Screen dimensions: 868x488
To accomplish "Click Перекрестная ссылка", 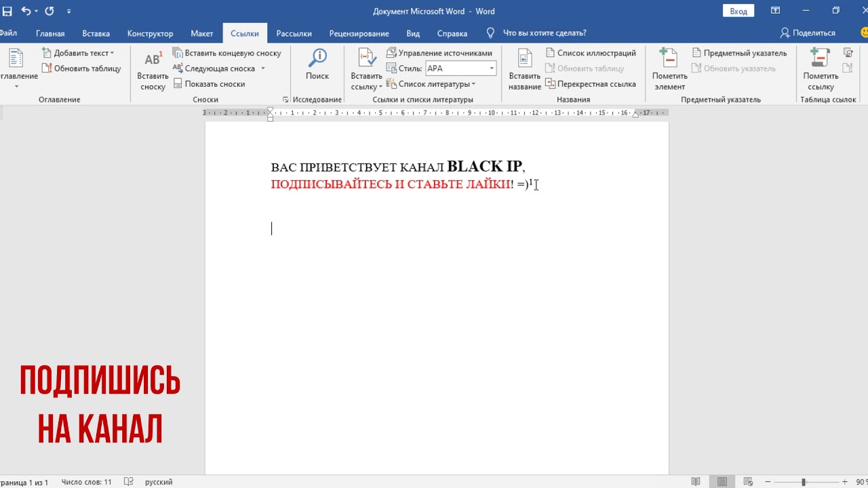I will [x=591, y=84].
